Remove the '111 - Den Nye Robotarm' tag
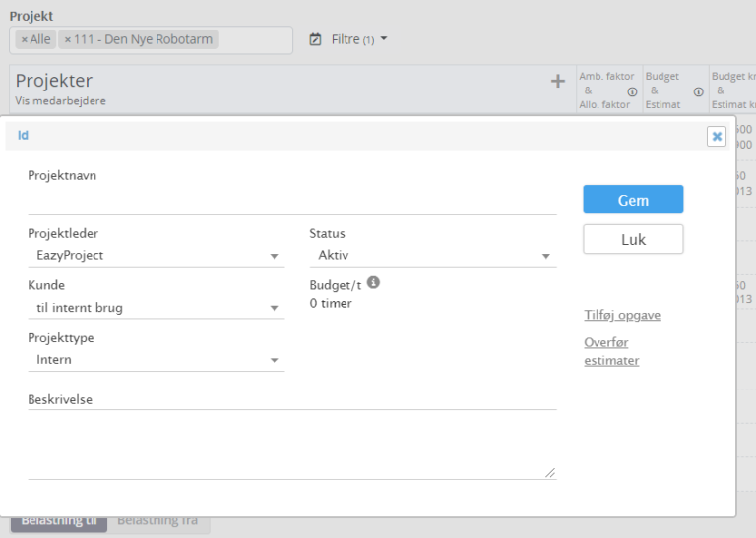 pyautogui.click(x=67, y=39)
